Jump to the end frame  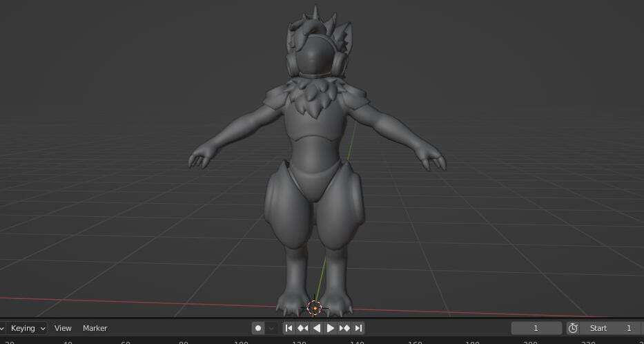click(358, 328)
